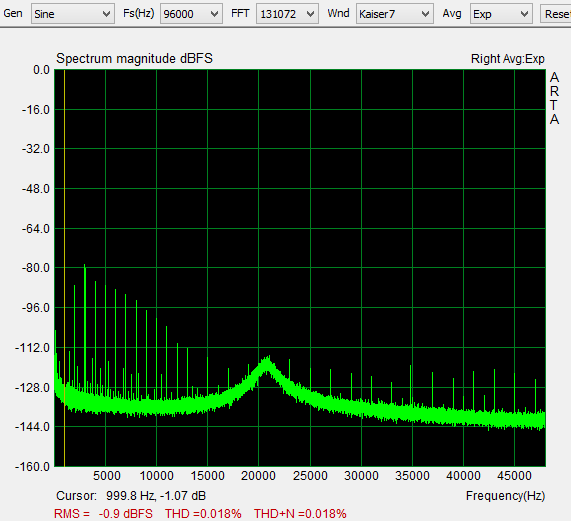Click the Cursor 999.8 Hz readout
The image size is (571, 521).
pyautogui.click(x=131, y=496)
